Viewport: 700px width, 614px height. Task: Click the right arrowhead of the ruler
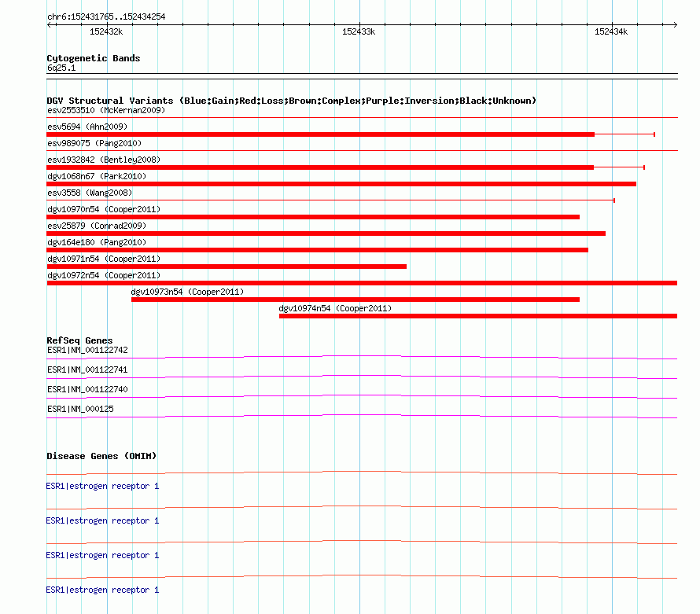(x=675, y=24)
